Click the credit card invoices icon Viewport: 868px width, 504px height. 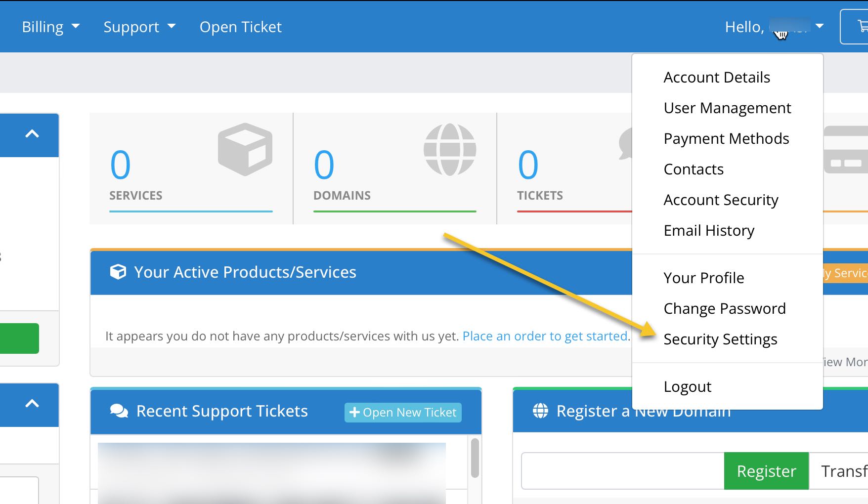click(x=845, y=150)
